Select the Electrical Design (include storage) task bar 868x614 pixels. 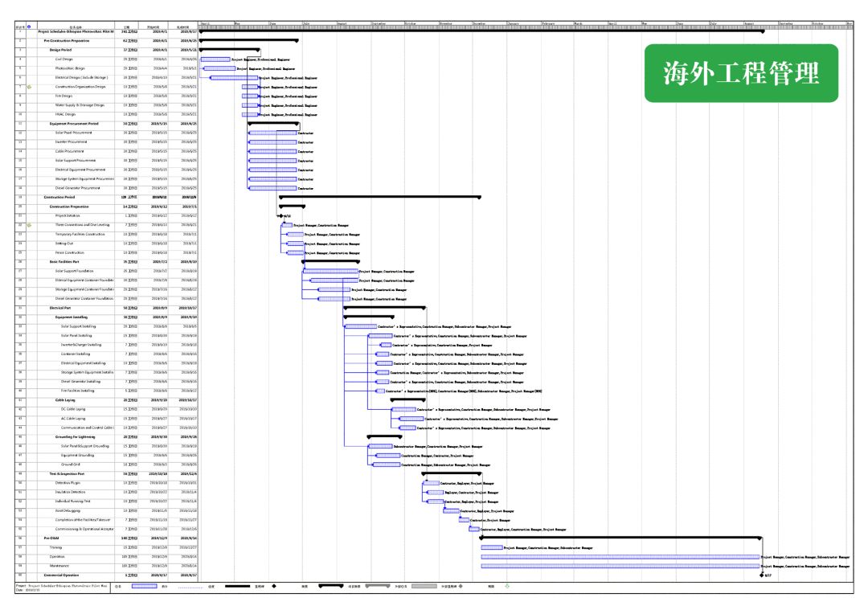(234, 78)
